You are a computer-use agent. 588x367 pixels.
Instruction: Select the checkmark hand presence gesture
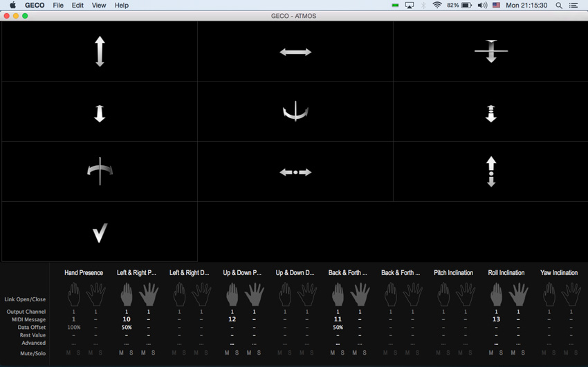(100, 233)
